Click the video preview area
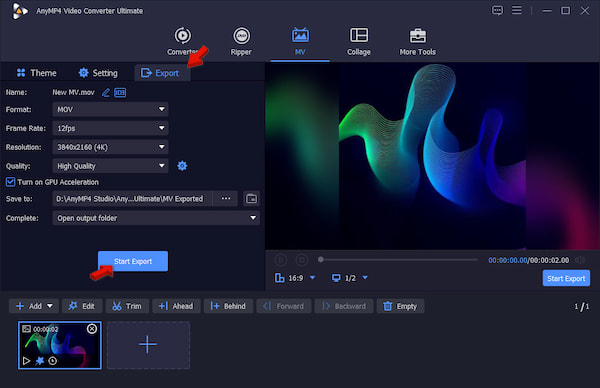 point(432,156)
